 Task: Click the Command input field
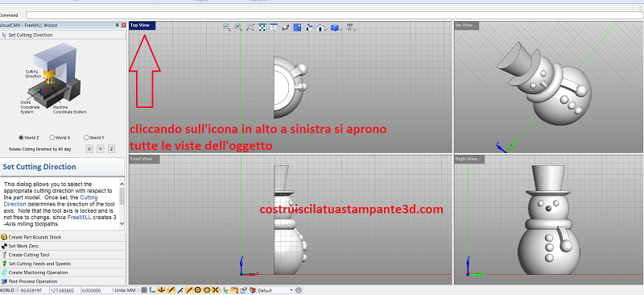[x=334, y=15]
